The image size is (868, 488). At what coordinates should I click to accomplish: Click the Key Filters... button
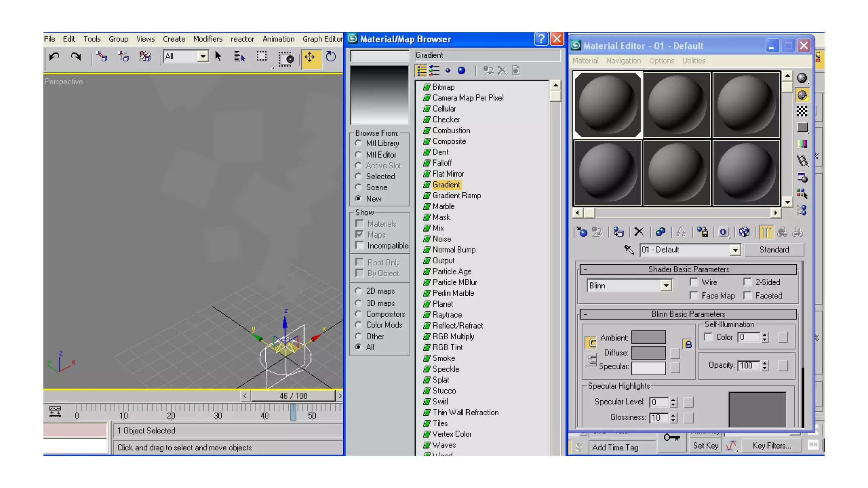click(772, 446)
